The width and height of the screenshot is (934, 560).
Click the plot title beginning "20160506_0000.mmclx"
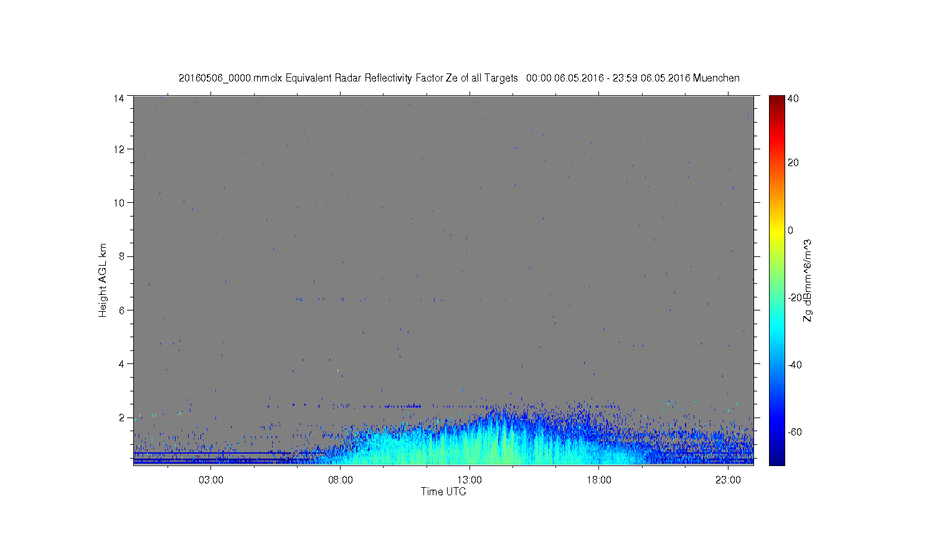(459, 78)
